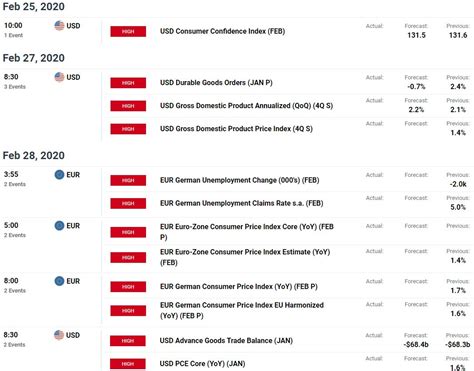Click the previous value 131.6
474x371 pixels.
point(458,35)
